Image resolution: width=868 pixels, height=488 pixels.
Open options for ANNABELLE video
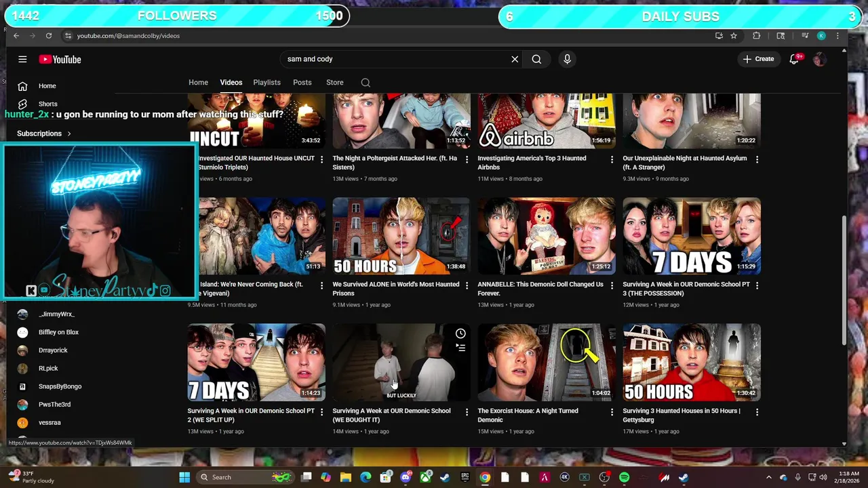pos(612,285)
